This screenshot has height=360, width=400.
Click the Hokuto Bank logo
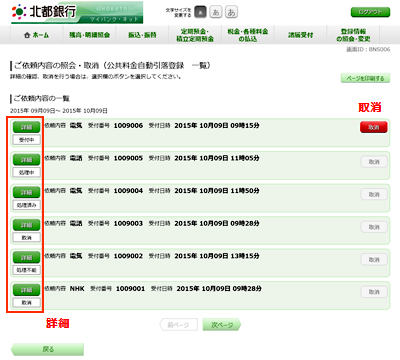coord(77,12)
